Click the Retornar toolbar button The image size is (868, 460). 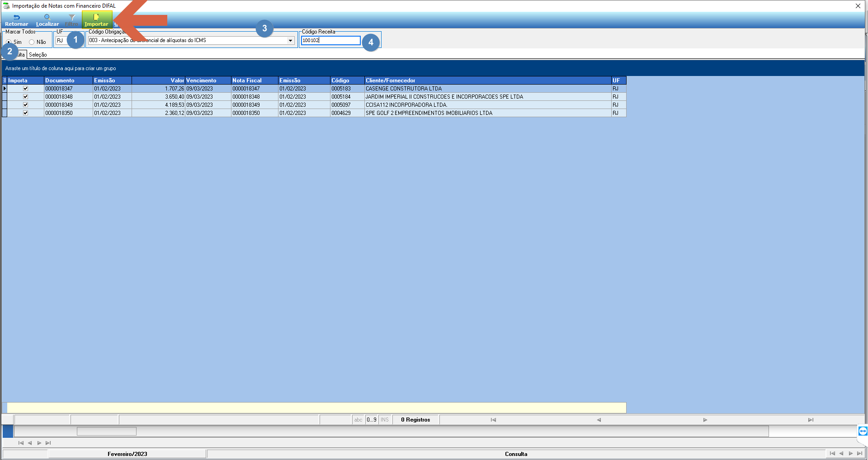(16, 20)
